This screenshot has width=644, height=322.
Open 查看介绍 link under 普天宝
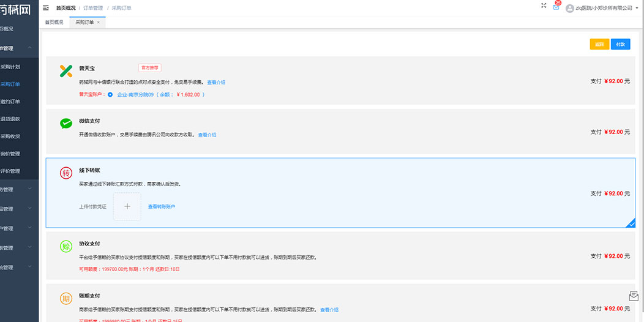pyautogui.click(x=216, y=83)
